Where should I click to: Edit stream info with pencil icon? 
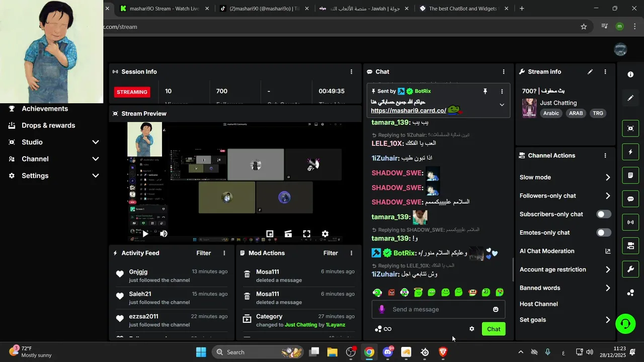[590, 72]
